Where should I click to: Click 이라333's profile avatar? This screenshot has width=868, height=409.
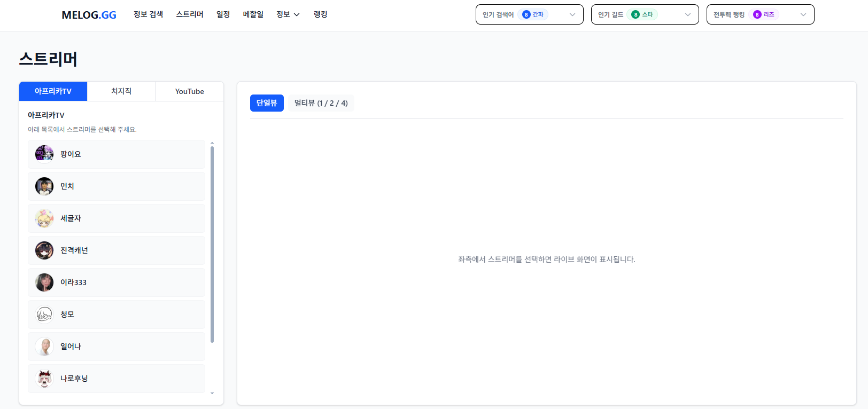[44, 282]
